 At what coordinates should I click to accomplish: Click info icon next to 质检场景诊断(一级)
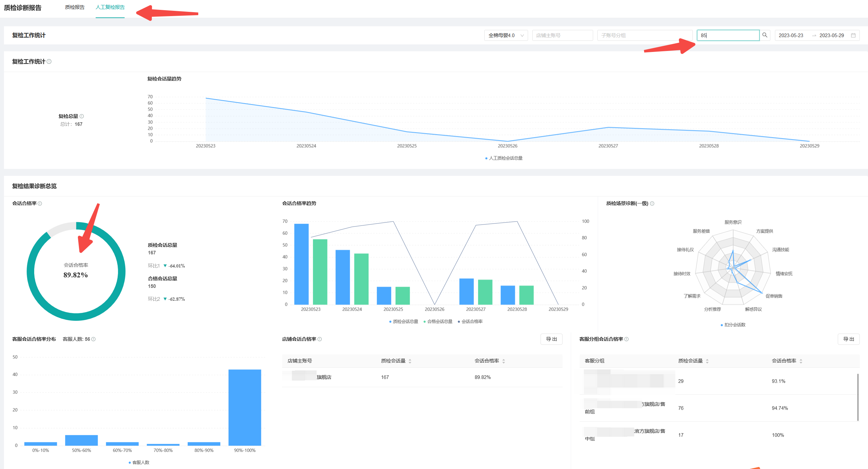click(x=652, y=203)
